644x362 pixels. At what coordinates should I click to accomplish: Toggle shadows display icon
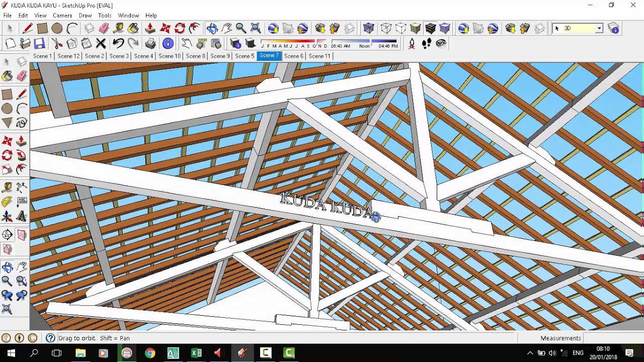pos(250,43)
